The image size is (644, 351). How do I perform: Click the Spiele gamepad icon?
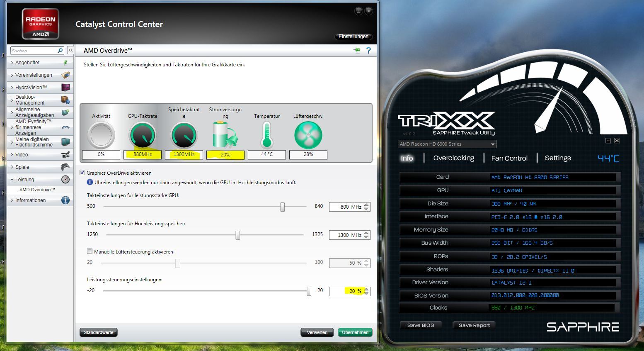[65, 167]
